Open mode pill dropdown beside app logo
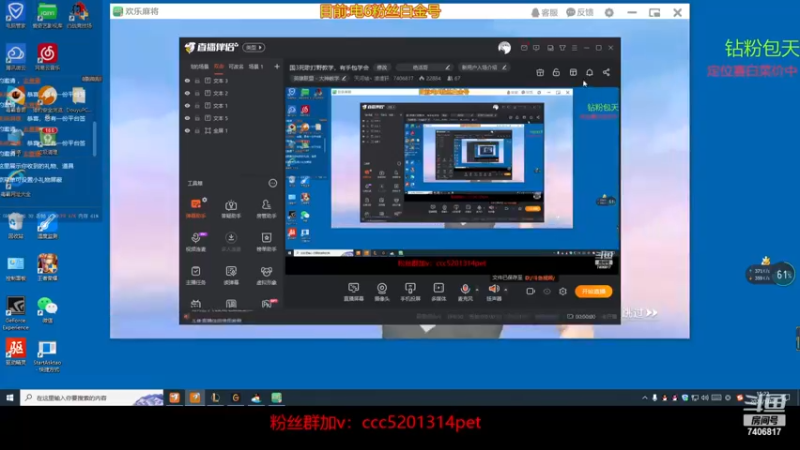Image resolution: width=800 pixels, height=450 pixels. [x=254, y=47]
